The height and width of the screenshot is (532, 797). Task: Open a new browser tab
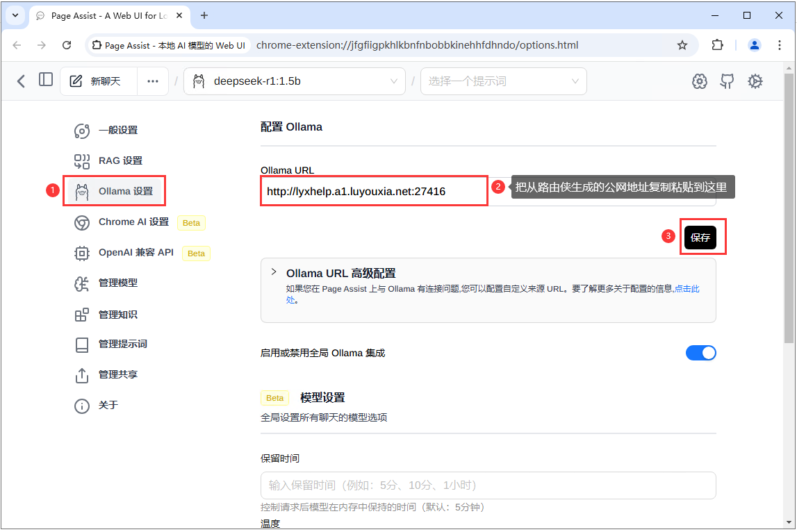point(204,16)
